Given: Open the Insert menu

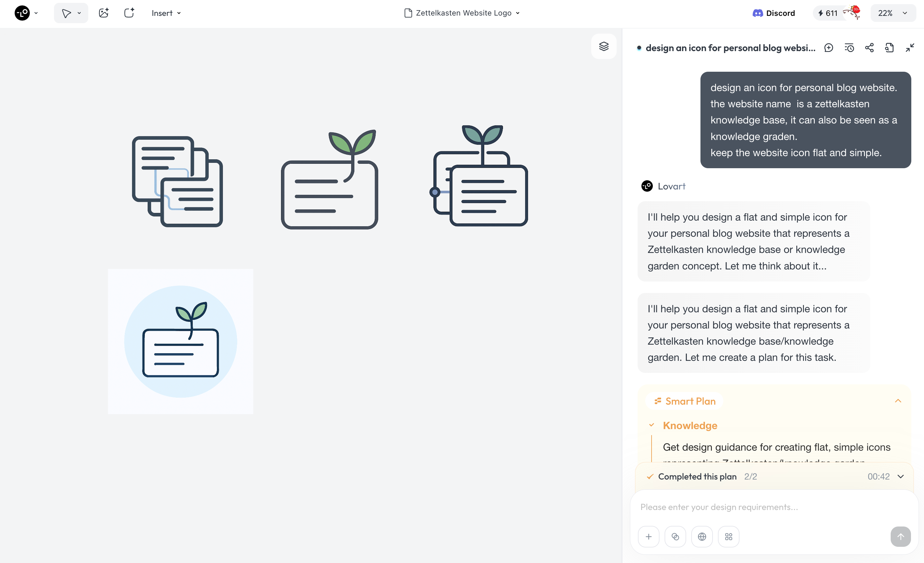Looking at the screenshot, I should 166,13.
